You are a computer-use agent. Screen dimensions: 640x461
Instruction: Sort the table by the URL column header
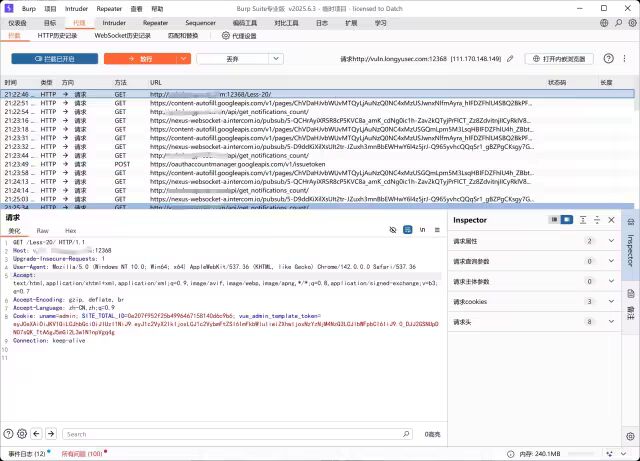(x=156, y=82)
